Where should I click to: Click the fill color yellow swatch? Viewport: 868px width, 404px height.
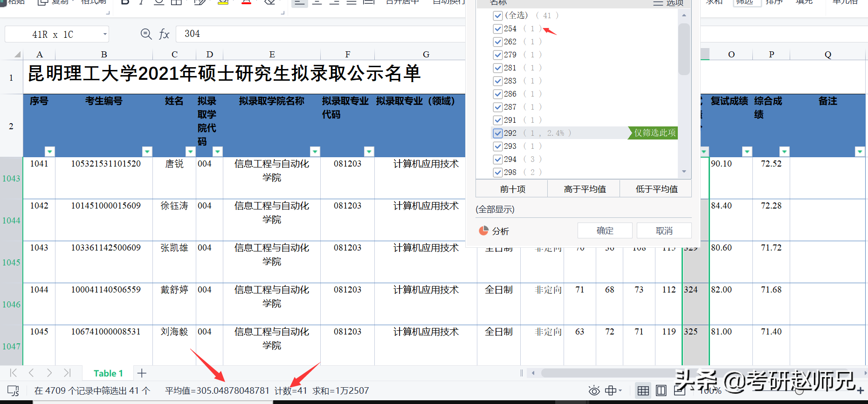(x=223, y=2)
